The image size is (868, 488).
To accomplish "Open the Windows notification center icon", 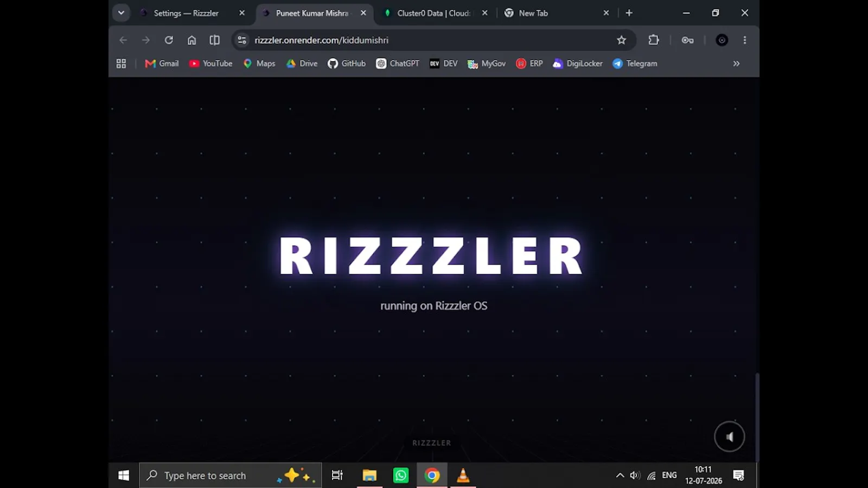I will coord(739,476).
